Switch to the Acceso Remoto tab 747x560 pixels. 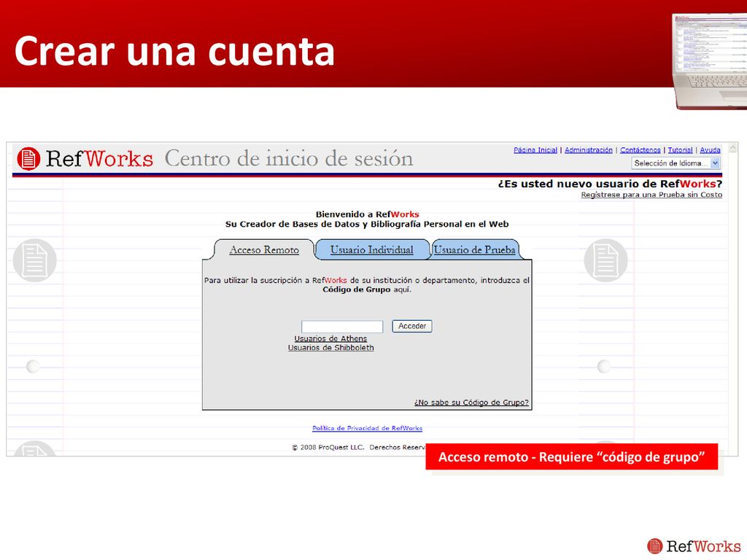[264, 250]
